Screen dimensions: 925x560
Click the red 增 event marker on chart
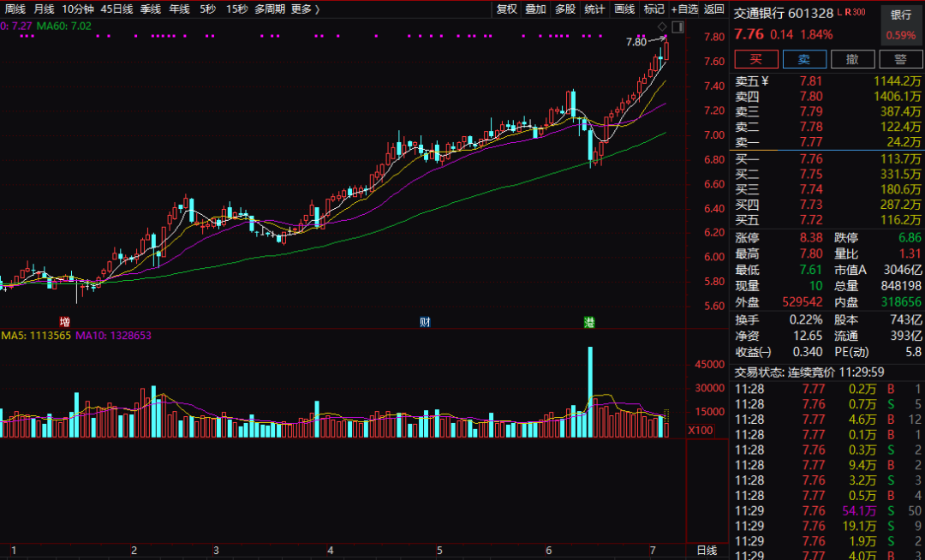pyautogui.click(x=65, y=322)
